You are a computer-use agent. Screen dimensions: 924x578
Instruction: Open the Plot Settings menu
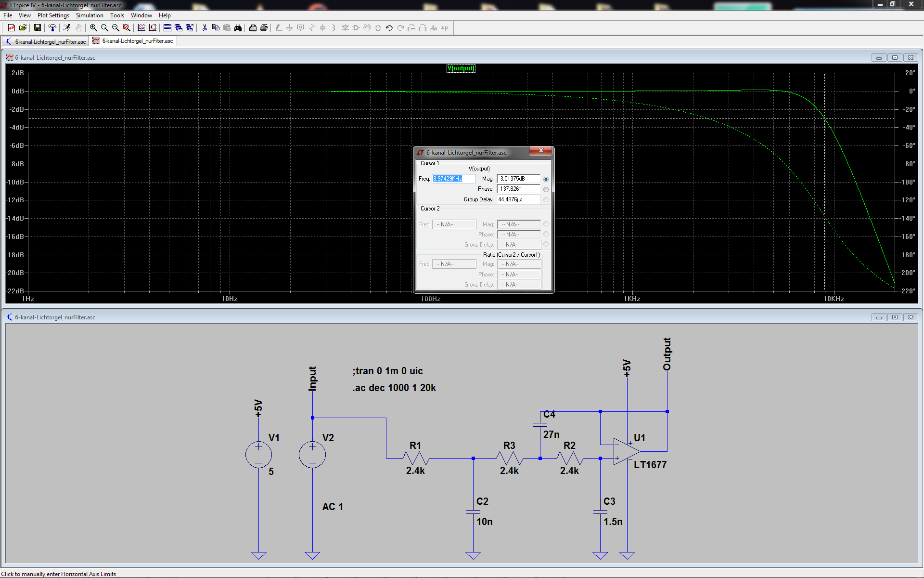click(53, 15)
